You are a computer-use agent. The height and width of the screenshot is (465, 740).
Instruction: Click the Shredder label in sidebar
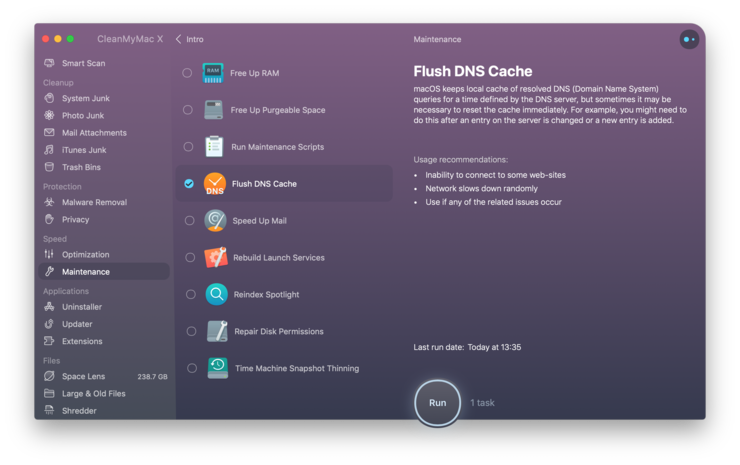[x=79, y=411]
